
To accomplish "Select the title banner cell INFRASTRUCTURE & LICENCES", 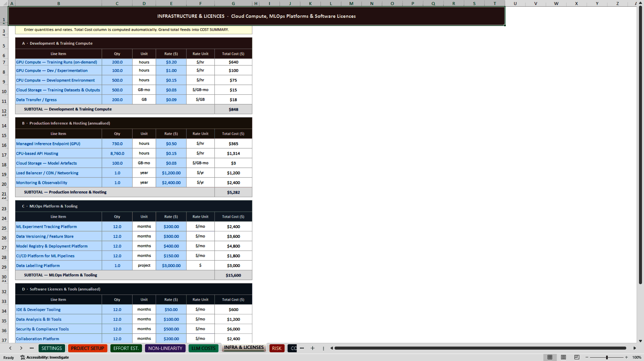I will pyautogui.click(x=257, y=16).
